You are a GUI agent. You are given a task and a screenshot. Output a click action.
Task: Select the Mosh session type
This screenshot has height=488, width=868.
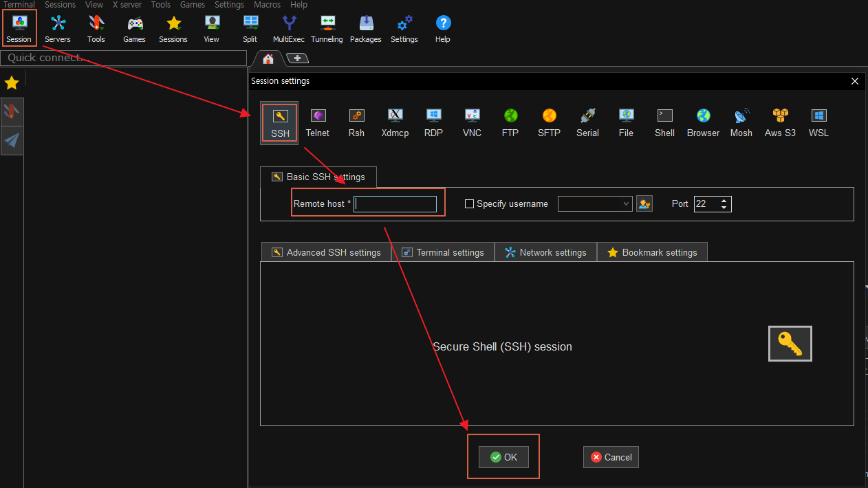tap(741, 124)
